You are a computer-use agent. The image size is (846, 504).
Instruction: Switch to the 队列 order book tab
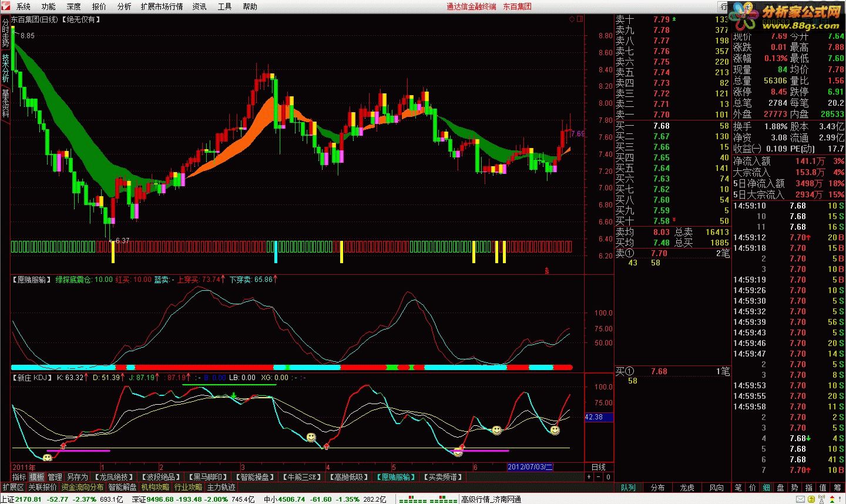coord(629,488)
